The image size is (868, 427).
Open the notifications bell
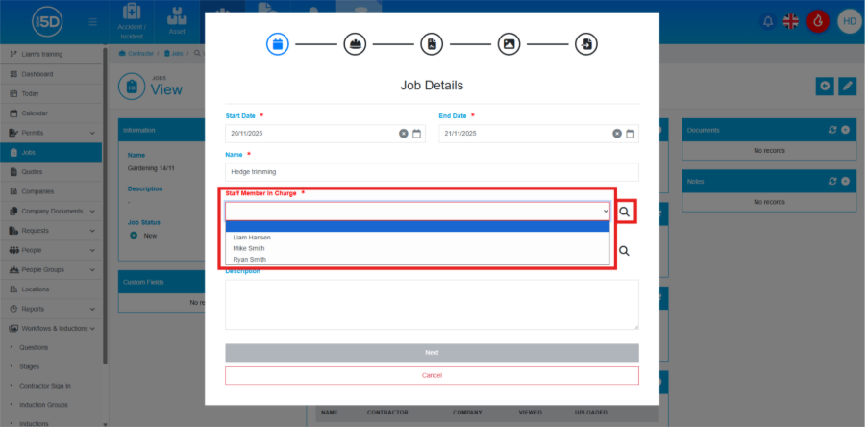[767, 21]
